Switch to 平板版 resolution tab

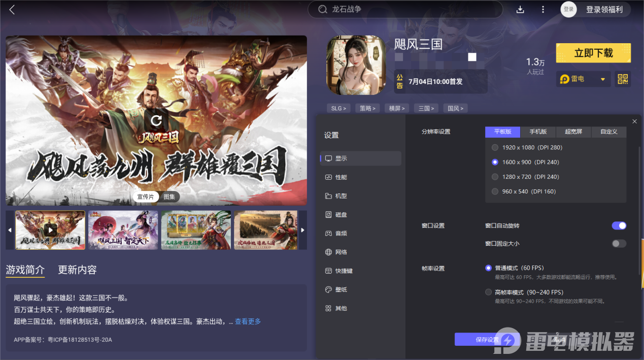503,132
